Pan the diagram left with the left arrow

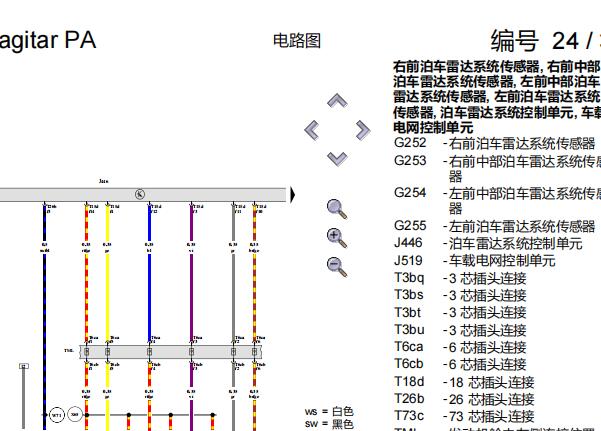[x=312, y=130]
